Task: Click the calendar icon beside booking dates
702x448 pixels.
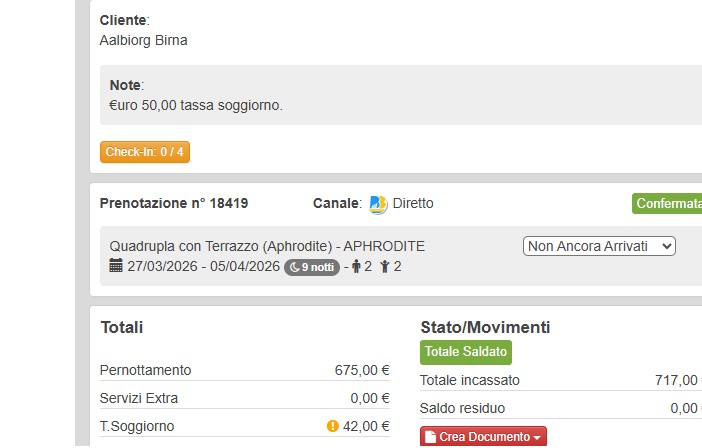Action: coord(116,266)
